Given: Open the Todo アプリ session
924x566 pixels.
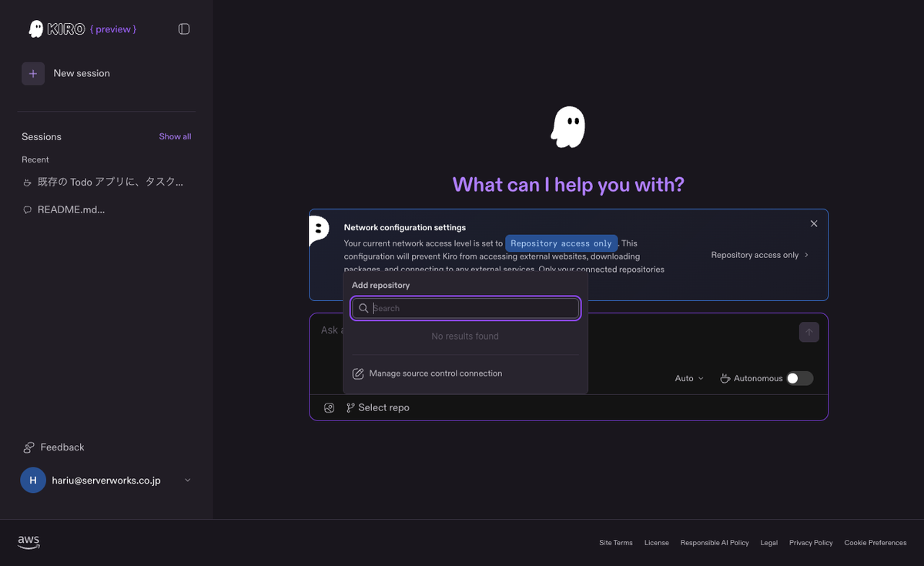Looking at the screenshot, I should [110, 183].
